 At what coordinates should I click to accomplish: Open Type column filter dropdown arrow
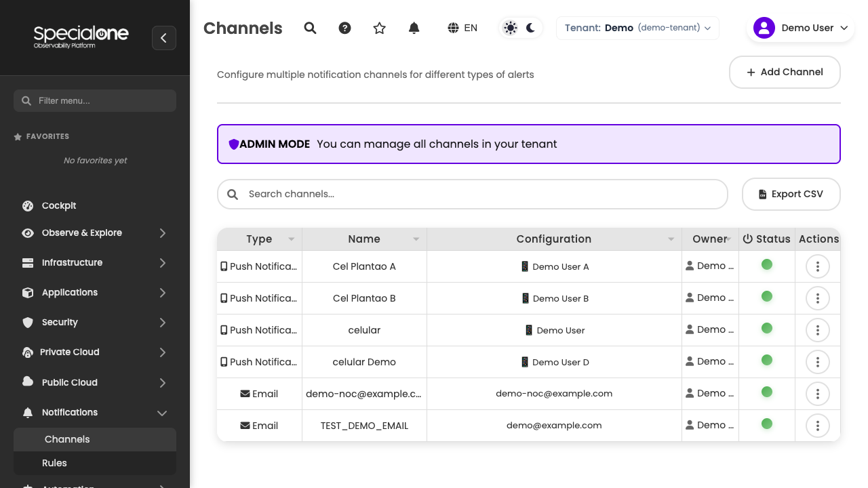(292, 239)
